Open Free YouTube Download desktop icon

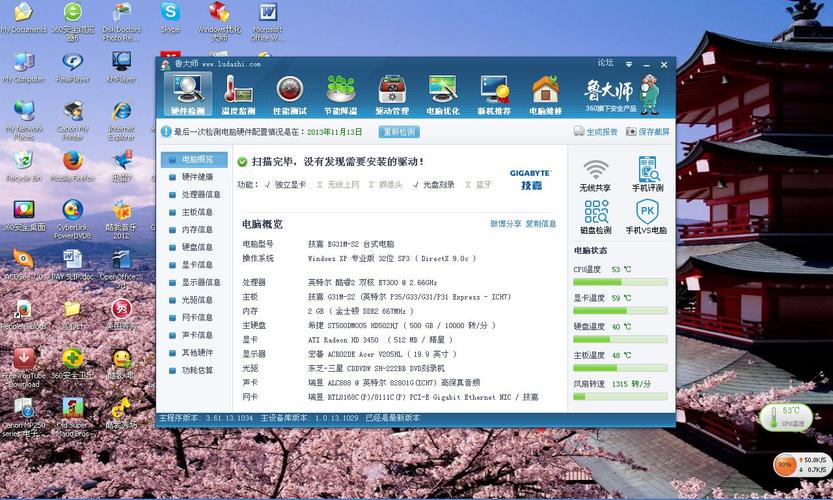coord(24,368)
